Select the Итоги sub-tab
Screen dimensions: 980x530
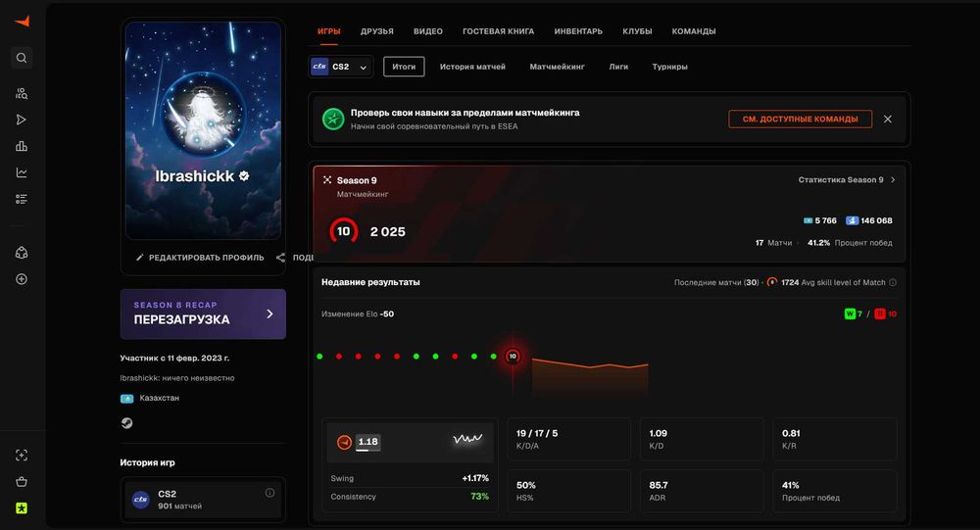(x=404, y=67)
